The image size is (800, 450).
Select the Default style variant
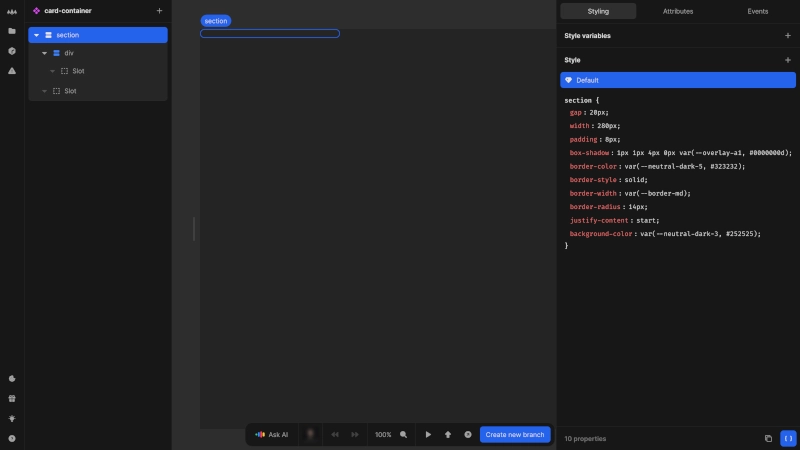[x=678, y=80]
